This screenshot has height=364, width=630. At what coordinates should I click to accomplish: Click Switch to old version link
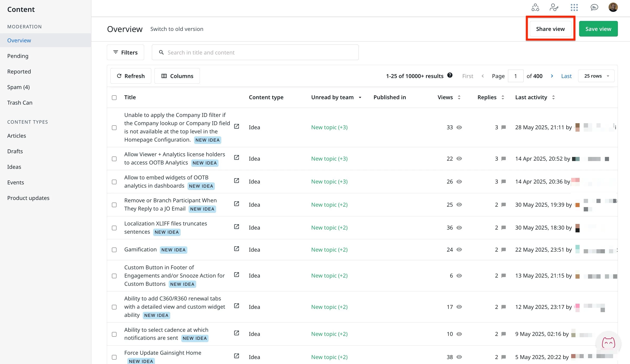click(x=177, y=29)
